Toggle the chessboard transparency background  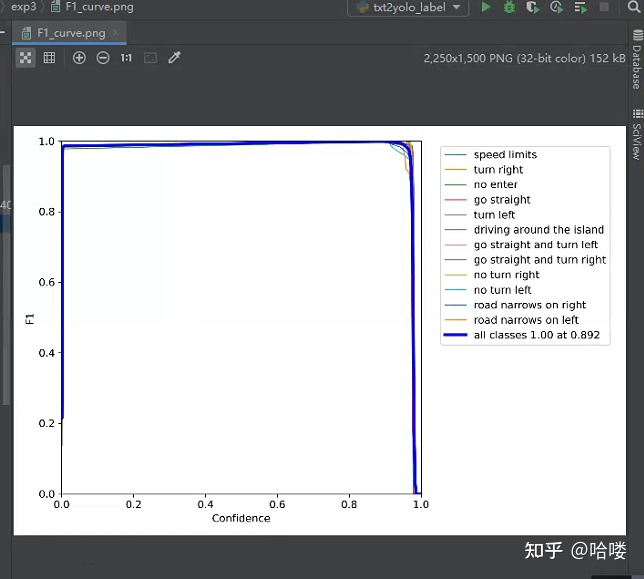click(x=25, y=58)
